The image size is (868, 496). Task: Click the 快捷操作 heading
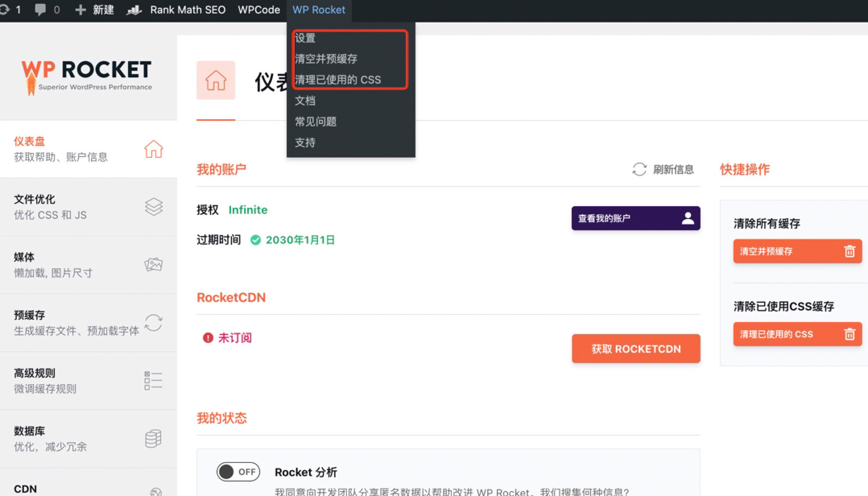point(745,169)
